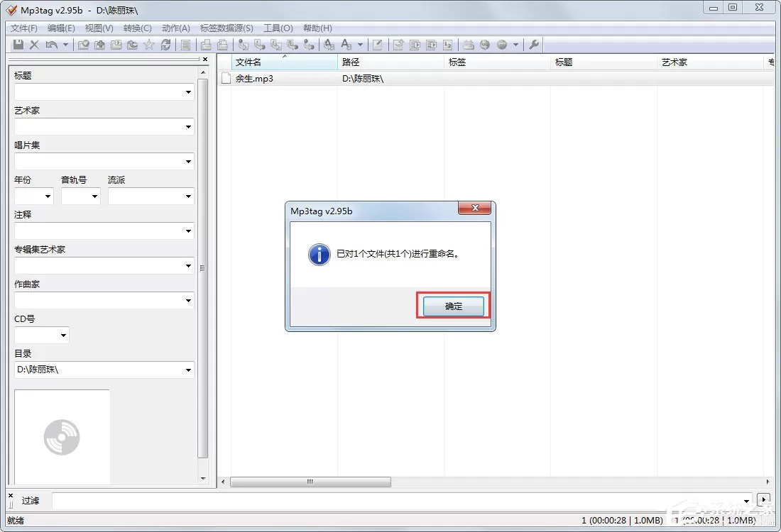The width and height of the screenshot is (781, 532).
Task: Open the 文件(F) menu
Action: tap(24, 28)
